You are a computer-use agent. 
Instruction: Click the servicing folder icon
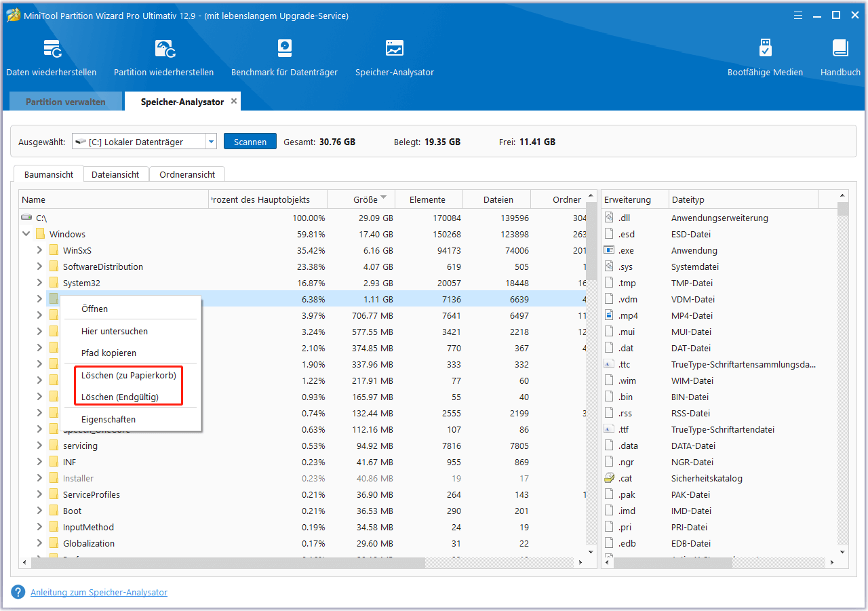coord(54,446)
